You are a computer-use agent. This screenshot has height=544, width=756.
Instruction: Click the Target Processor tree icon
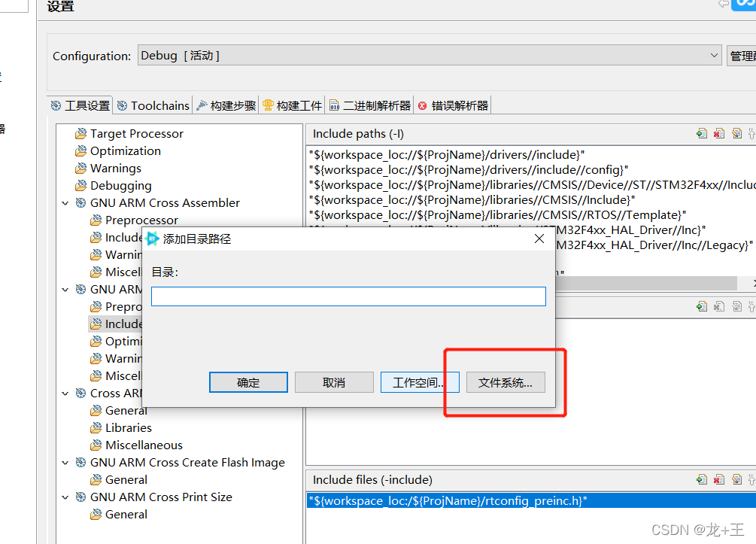81,134
